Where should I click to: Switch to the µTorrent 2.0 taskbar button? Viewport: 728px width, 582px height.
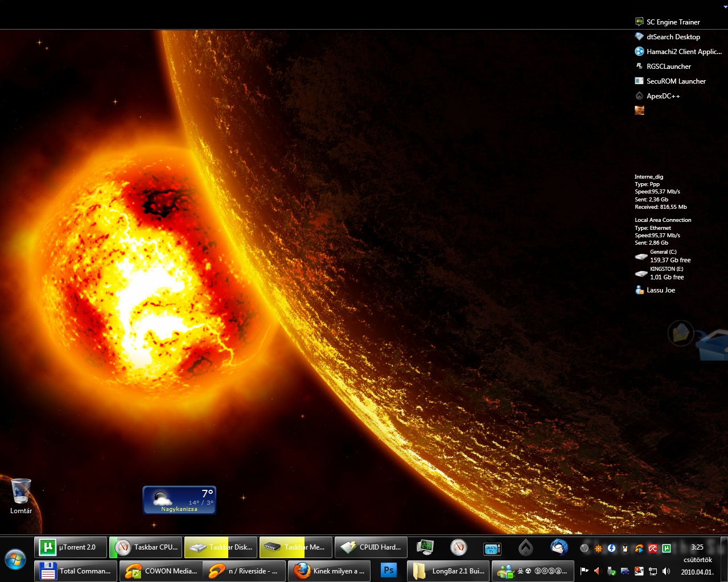tap(71, 547)
